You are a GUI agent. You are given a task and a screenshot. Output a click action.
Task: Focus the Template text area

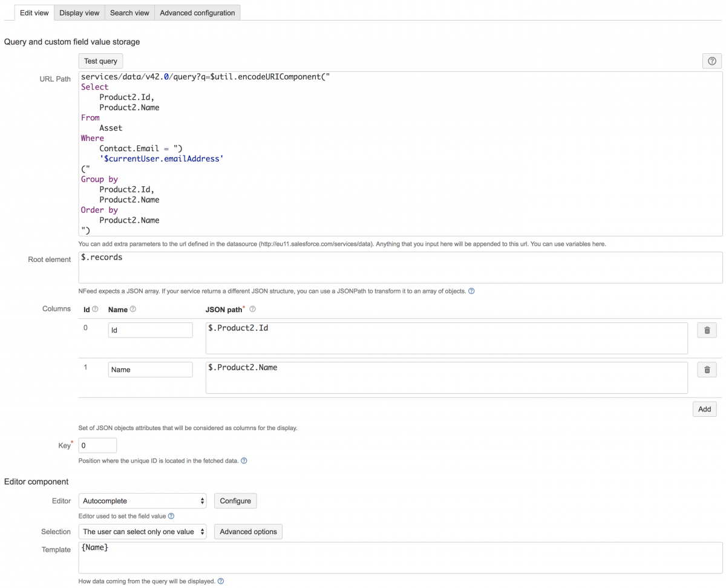coord(401,558)
